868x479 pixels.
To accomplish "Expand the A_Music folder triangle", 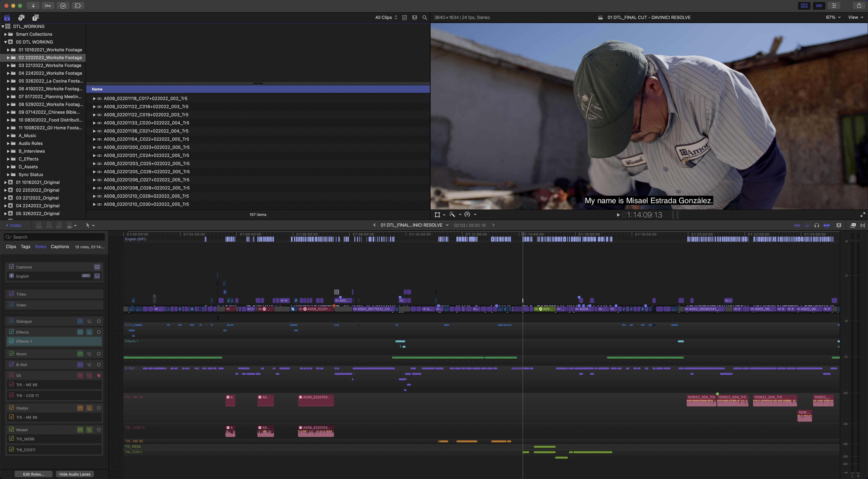I will click(x=8, y=136).
